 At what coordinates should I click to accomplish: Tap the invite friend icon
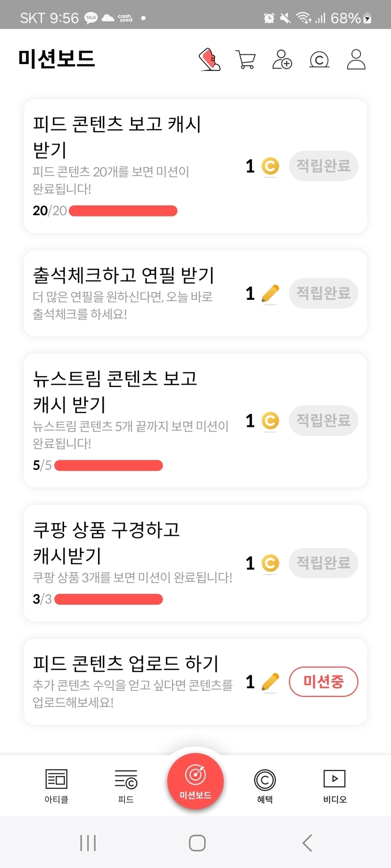point(282,60)
